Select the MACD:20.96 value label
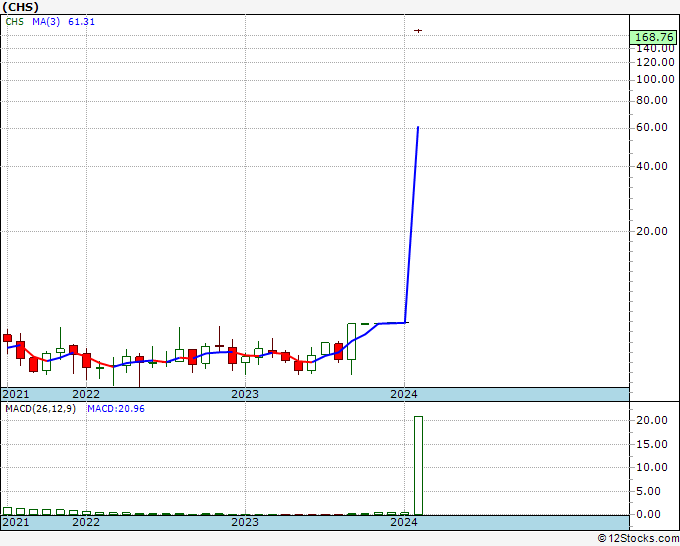The width and height of the screenshot is (680, 546). (116, 409)
